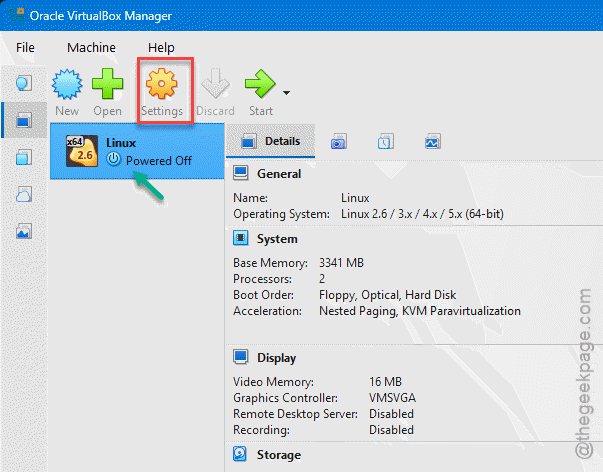
Task: Open the Machine menu
Action: tap(91, 48)
